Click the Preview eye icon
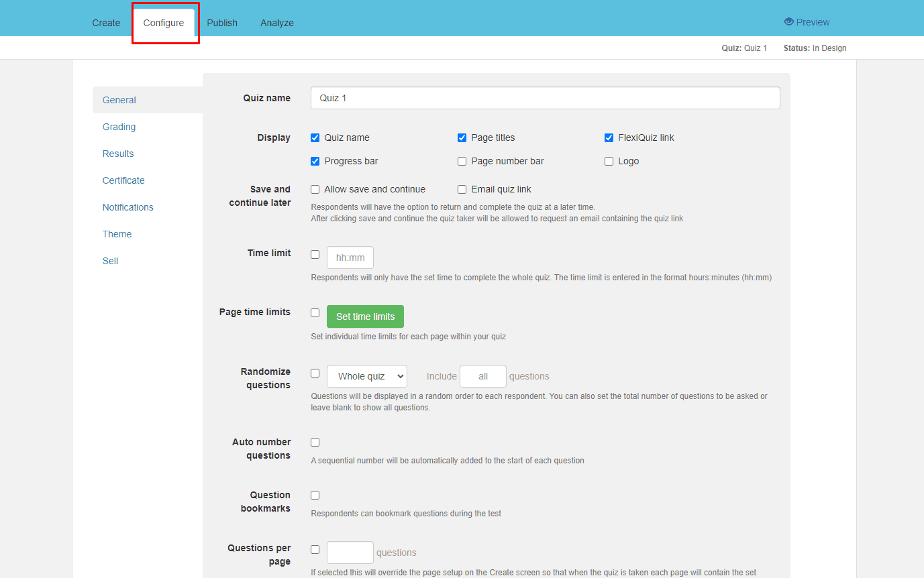 tap(788, 22)
